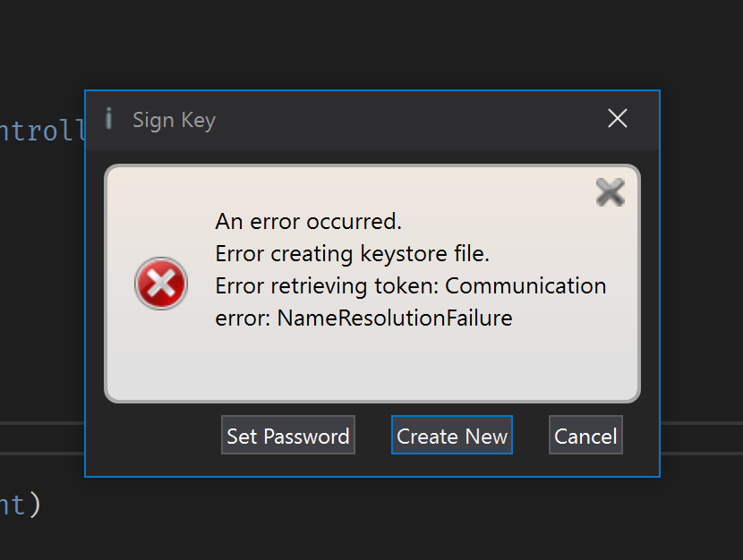Click the partial "ntroll" code text
The image size is (743, 560).
[x=41, y=132]
